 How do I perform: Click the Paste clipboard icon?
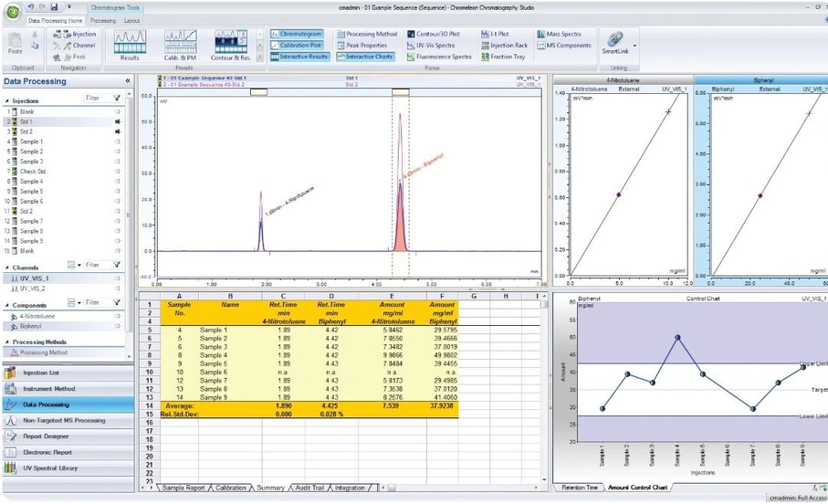16,42
